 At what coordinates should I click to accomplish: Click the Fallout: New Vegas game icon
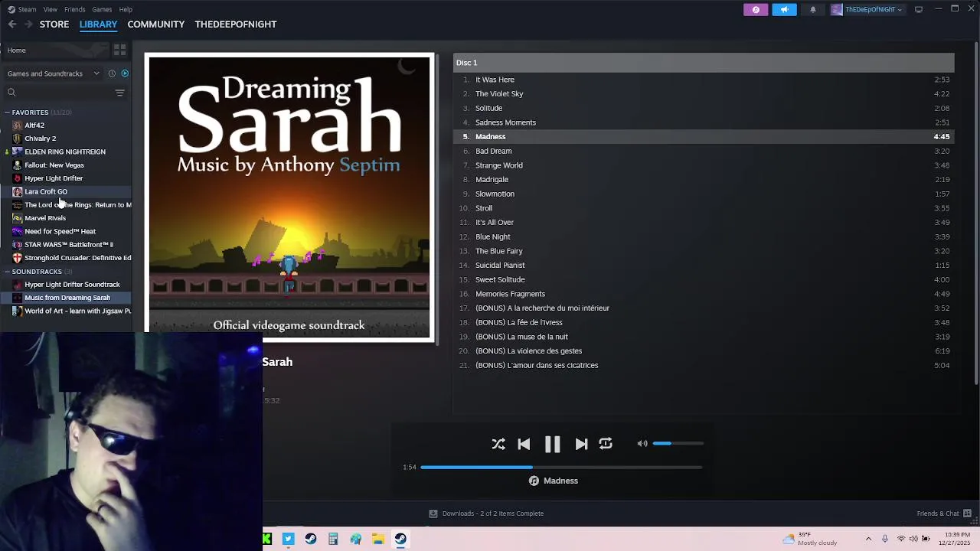pos(17,165)
